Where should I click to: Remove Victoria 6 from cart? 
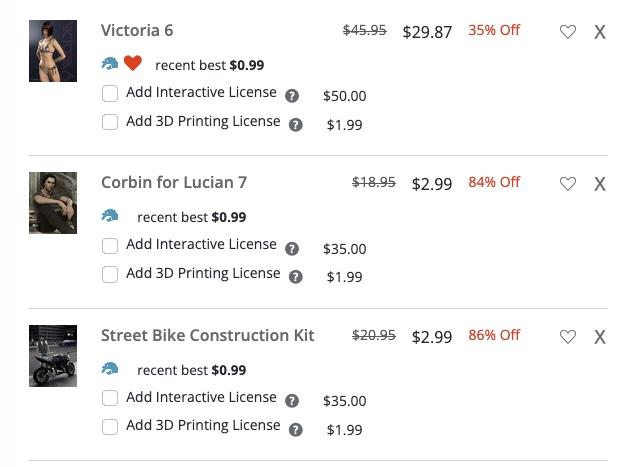(600, 32)
